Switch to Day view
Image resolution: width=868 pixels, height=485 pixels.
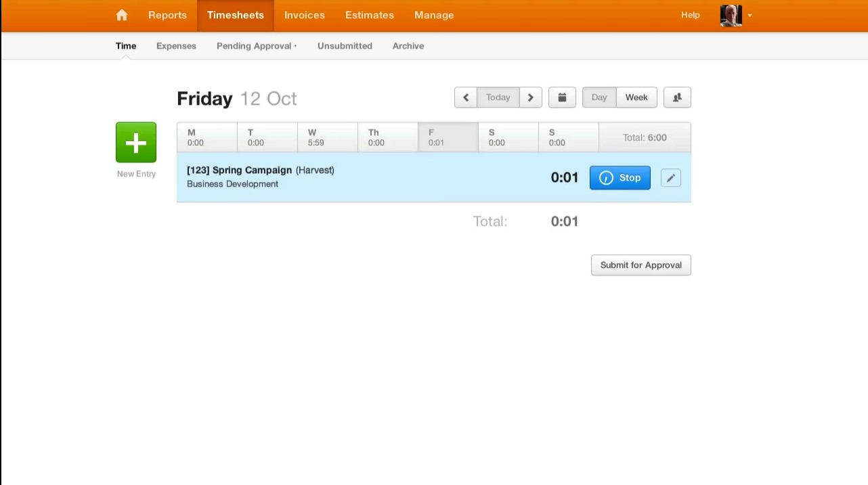click(599, 97)
